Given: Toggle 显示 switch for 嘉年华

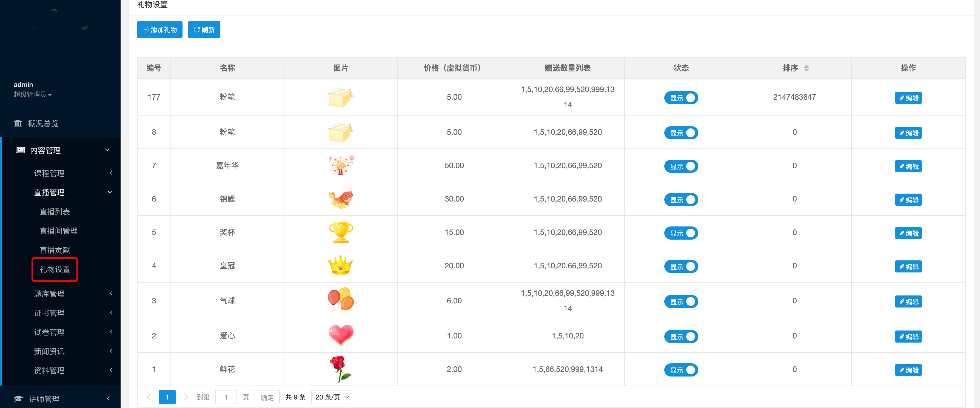Looking at the screenshot, I should [x=681, y=166].
